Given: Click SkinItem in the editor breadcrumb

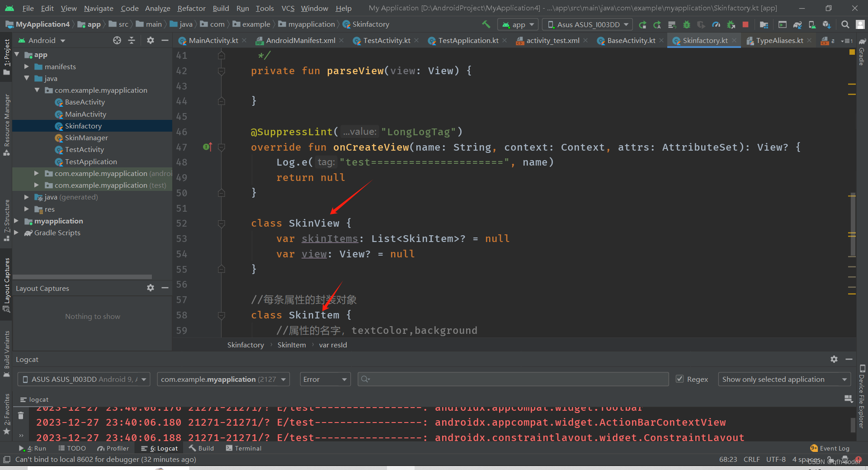Looking at the screenshot, I should (292, 345).
